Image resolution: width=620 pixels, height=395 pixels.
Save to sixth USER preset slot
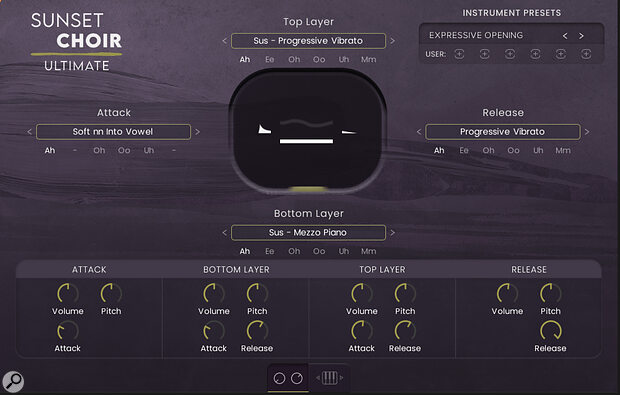pyautogui.click(x=586, y=54)
